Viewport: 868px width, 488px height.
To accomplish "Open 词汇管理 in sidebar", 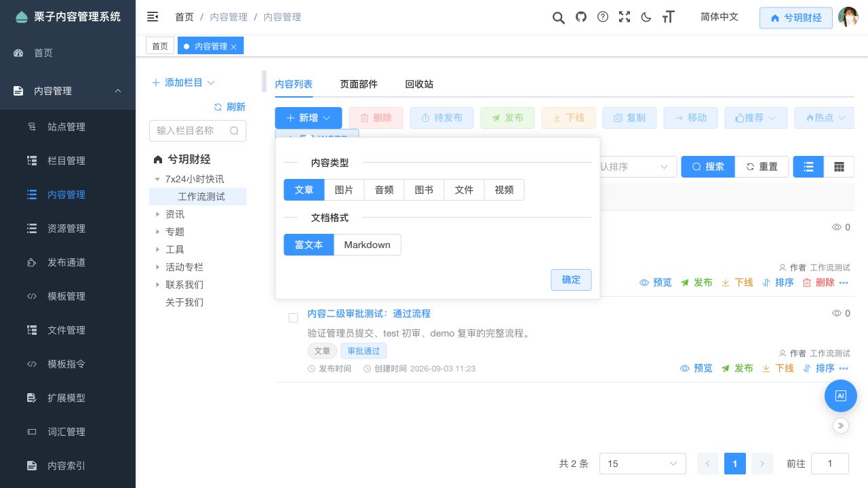I will coord(68,432).
